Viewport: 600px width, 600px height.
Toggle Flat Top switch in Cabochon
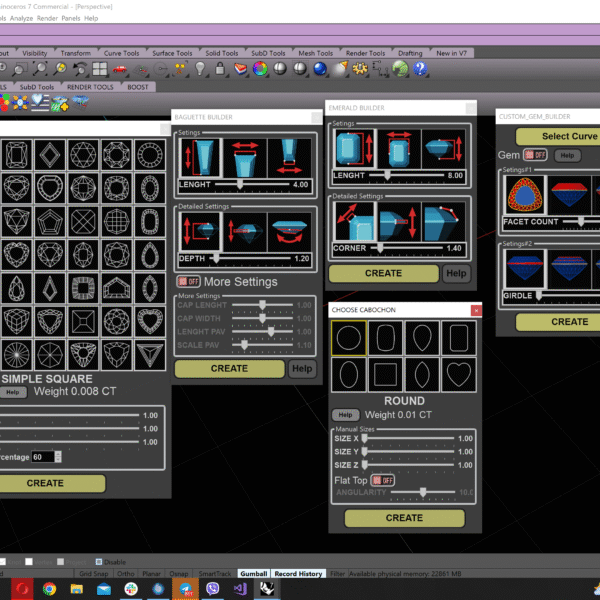[383, 480]
